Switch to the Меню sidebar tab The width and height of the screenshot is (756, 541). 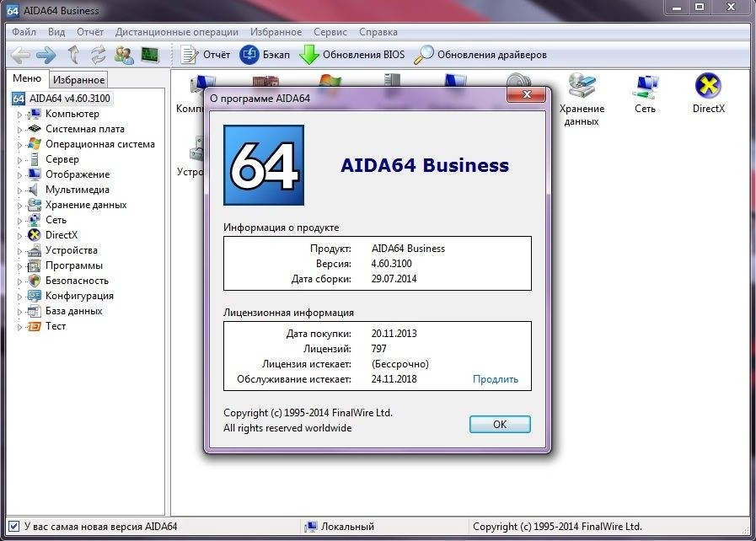click(x=27, y=78)
